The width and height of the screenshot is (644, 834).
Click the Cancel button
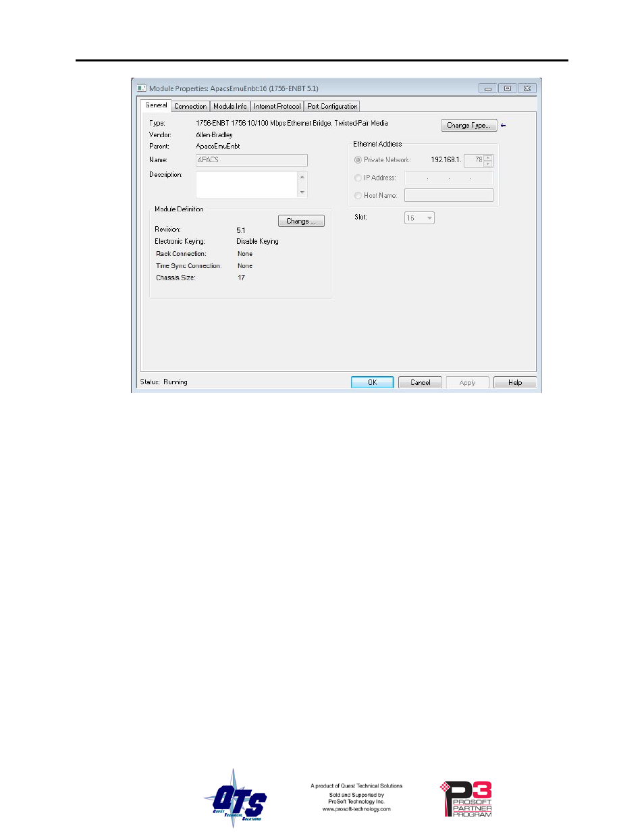[x=420, y=382]
